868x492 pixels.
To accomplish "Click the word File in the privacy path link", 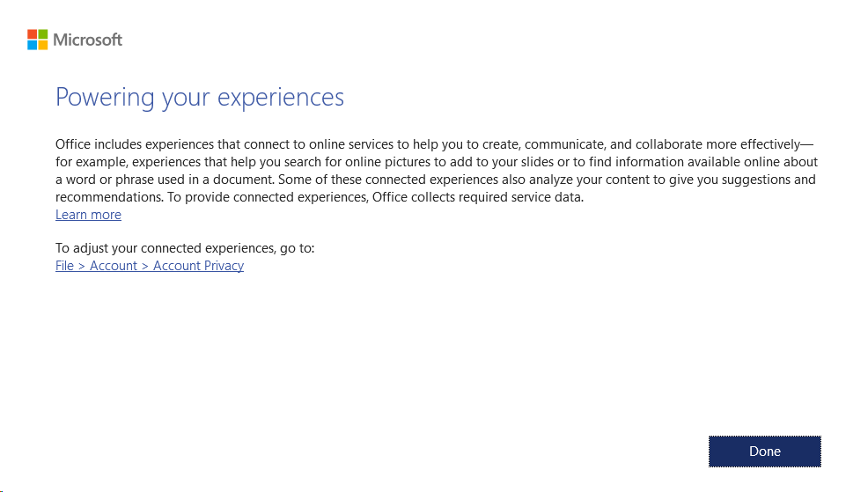I will [64, 266].
